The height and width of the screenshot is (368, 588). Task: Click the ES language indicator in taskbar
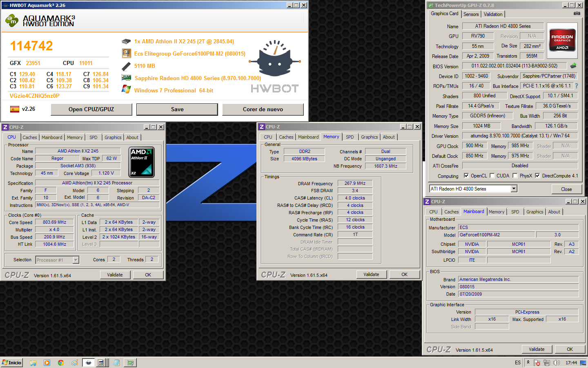[518, 363]
